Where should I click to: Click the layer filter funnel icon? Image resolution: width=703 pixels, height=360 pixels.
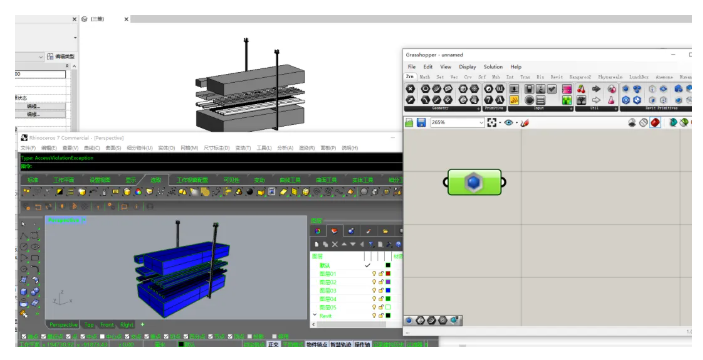(371, 244)
